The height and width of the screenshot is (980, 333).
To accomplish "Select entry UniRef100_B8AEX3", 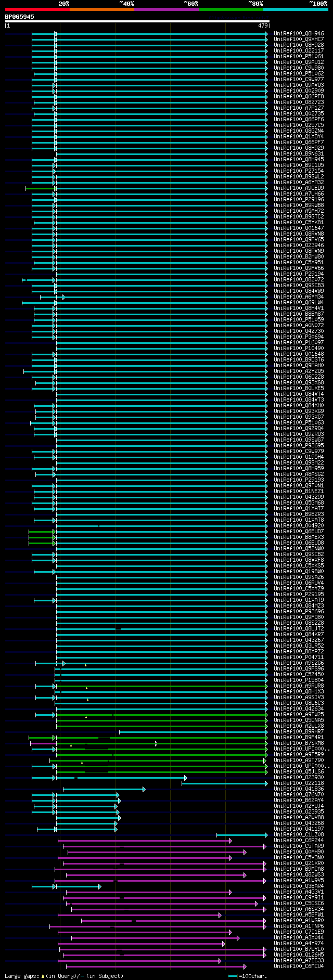I will coord(299,537).
